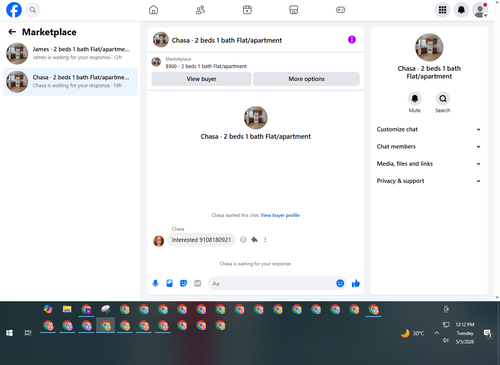Mute the conversation bell in details panel
The image size is (500, 365).
click(x=415, y=98)
